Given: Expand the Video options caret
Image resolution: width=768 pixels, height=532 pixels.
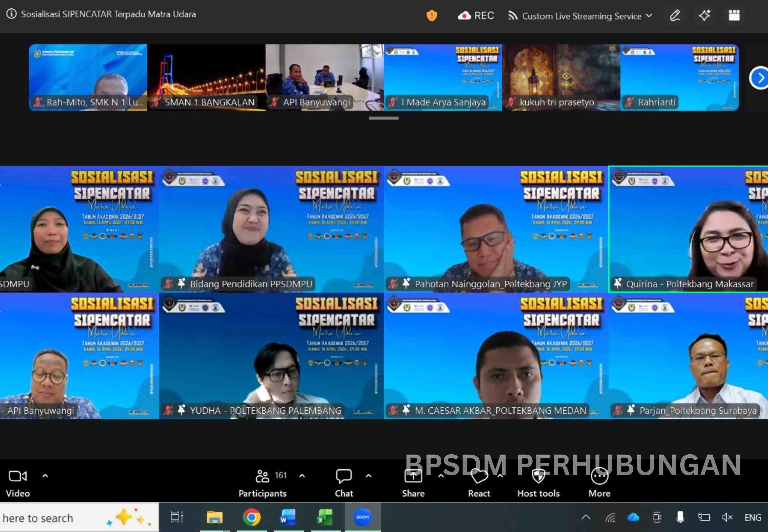Looking at the screenshot, I should tap(45, 476).
